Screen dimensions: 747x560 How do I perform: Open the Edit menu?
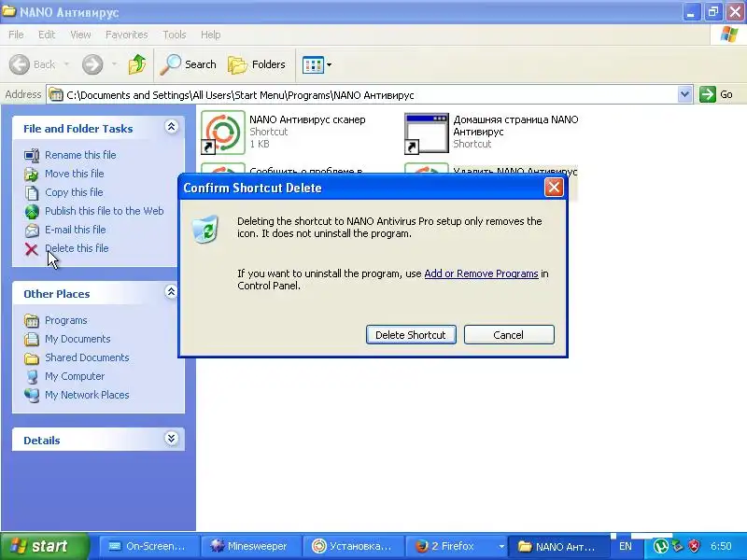(47, 35)
